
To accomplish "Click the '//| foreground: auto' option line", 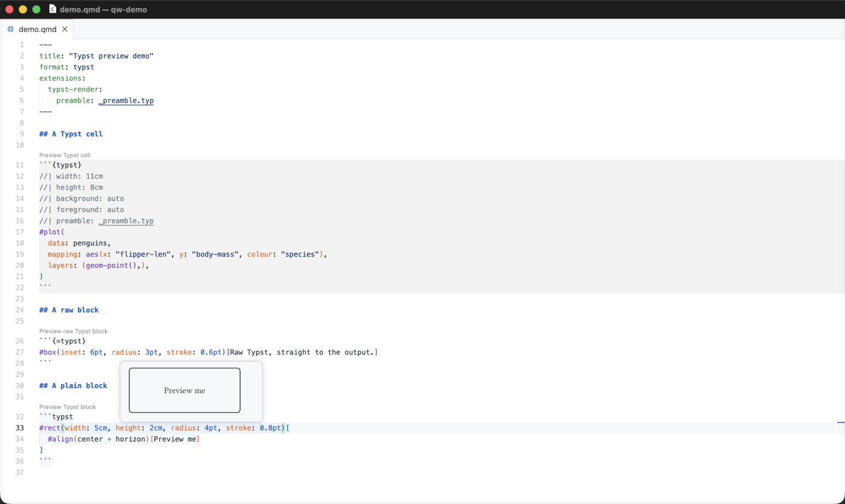I will click(81, 210).
